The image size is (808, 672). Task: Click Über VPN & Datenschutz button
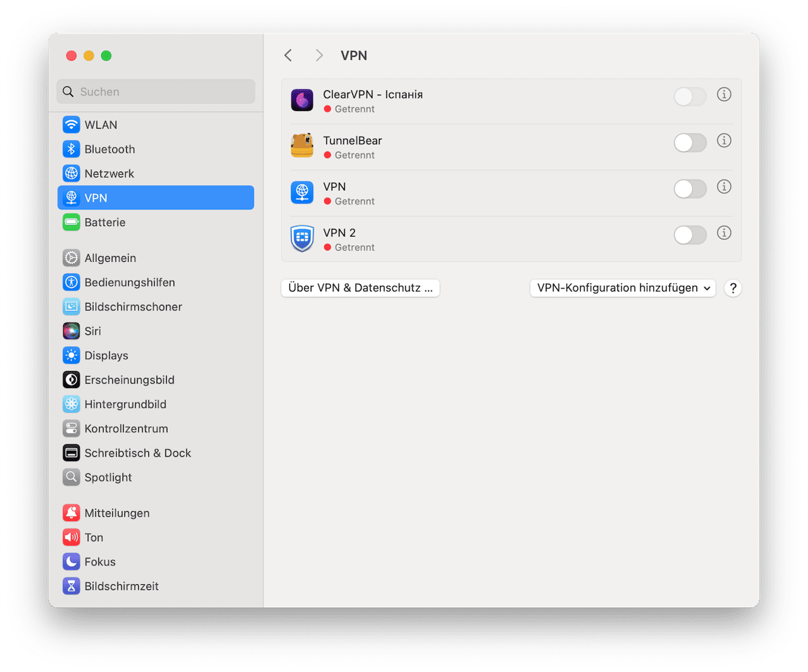(360, 288)
